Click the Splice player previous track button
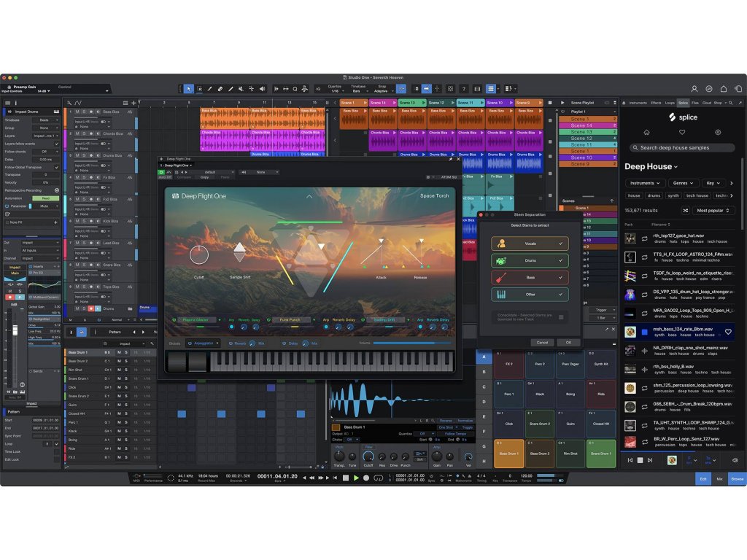This screenshot has width=747, height=560. 630,461
